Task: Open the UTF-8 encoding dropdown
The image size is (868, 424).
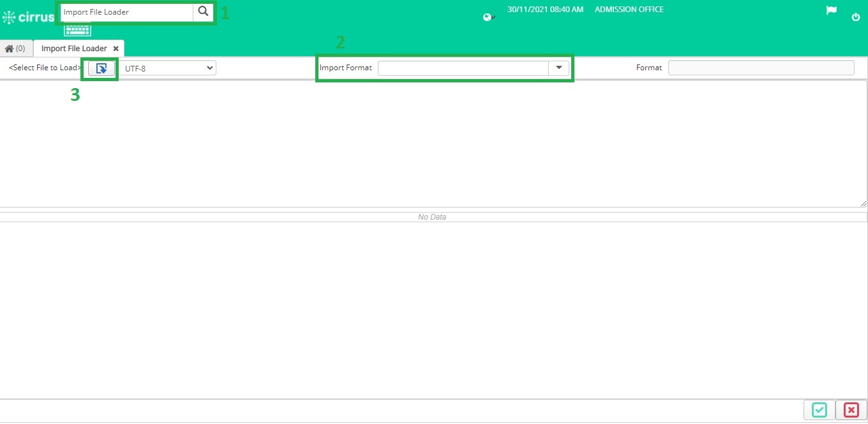Action: click(x=168, y=68)
